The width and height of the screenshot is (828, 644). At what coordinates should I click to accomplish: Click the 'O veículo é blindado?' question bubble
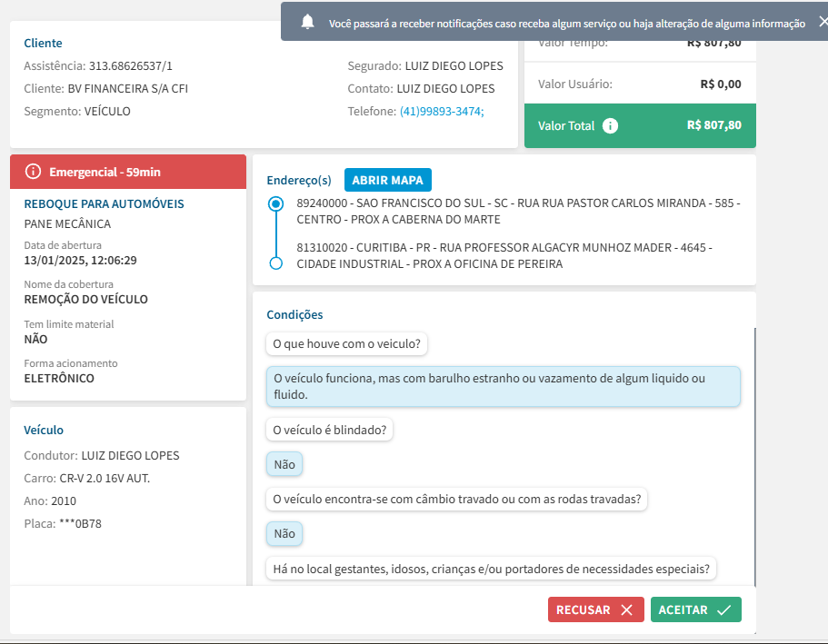pos(329,430)
